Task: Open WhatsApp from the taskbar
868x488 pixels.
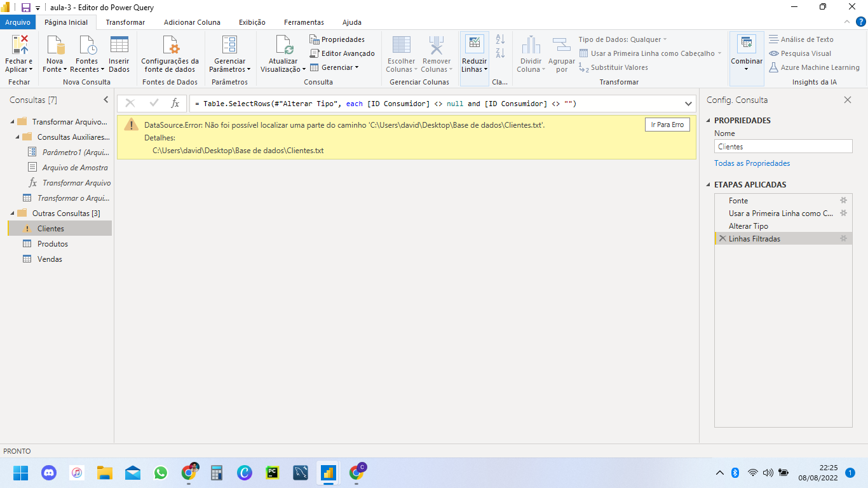Action: coord(160,473)
